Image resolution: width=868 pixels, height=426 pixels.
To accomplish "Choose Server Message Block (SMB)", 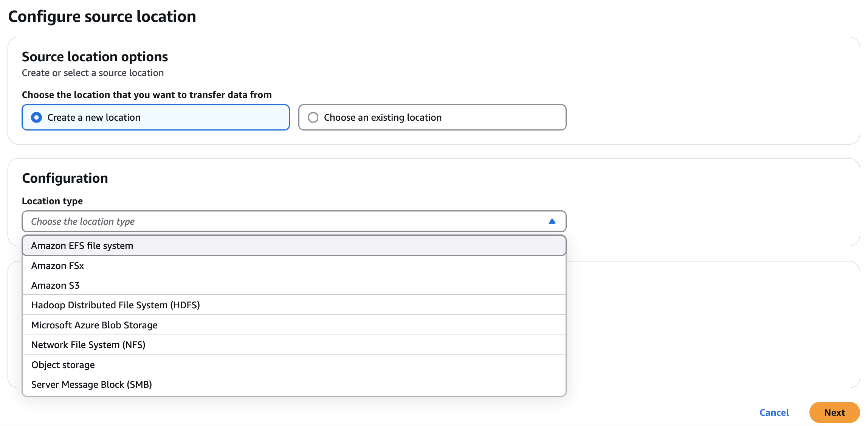I will point(91,385).
